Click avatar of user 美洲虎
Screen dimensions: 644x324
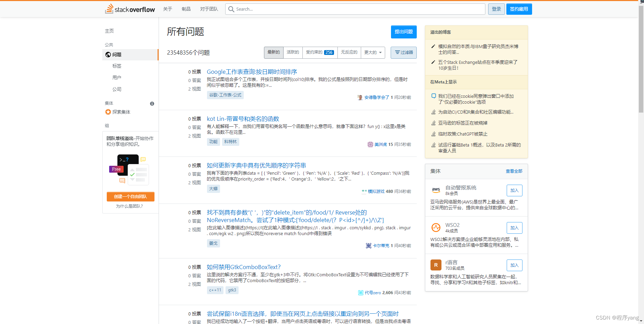click(x=370, y=144)
